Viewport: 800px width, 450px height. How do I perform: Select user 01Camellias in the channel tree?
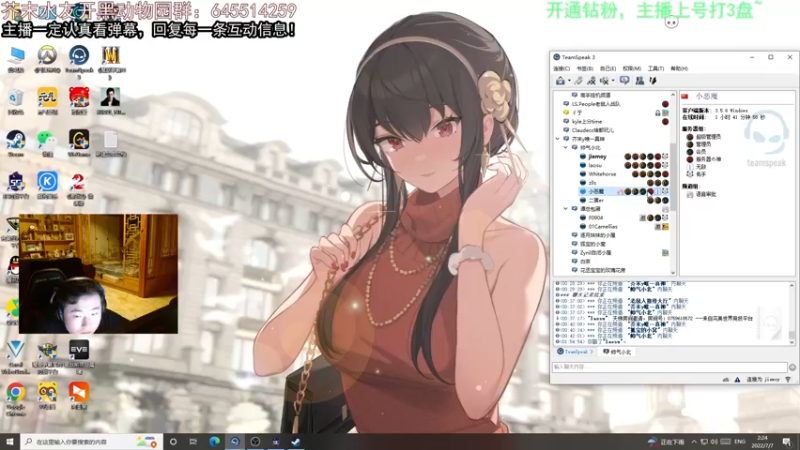click(x=603, y=227)
